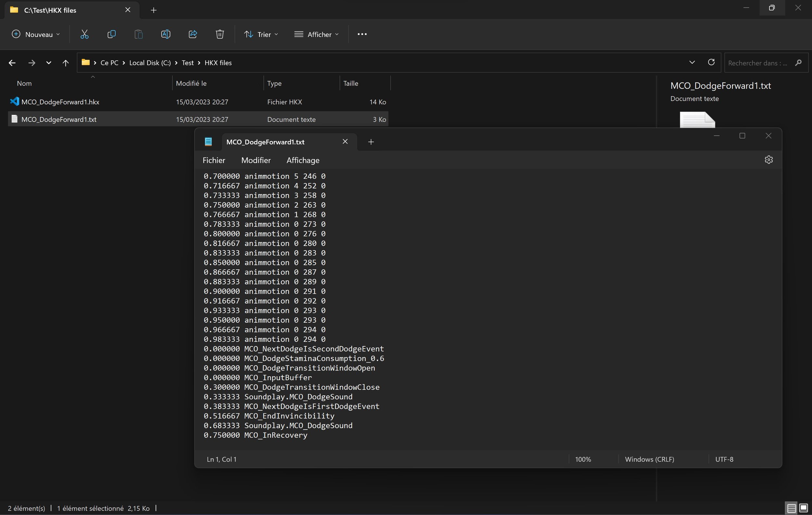Cut the selected file using the scissors icon
The image size is (812, 515).
[x=84, y=34]
